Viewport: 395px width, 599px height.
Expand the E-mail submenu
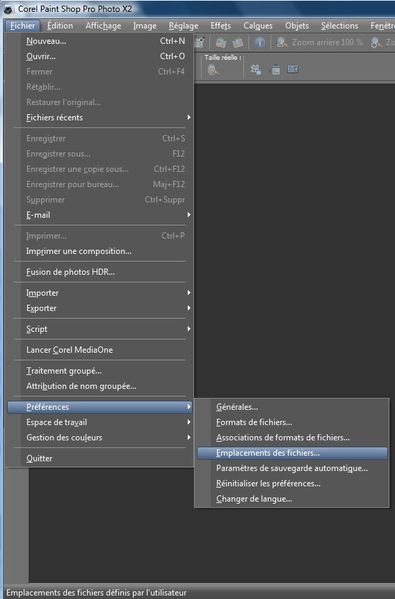coord(100,215)
